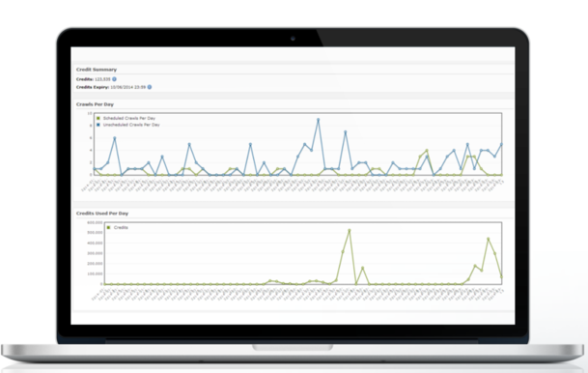Select the 'Crawls Per Day' heading
This screenshot has height=373, width=588.
click(95, 104)
